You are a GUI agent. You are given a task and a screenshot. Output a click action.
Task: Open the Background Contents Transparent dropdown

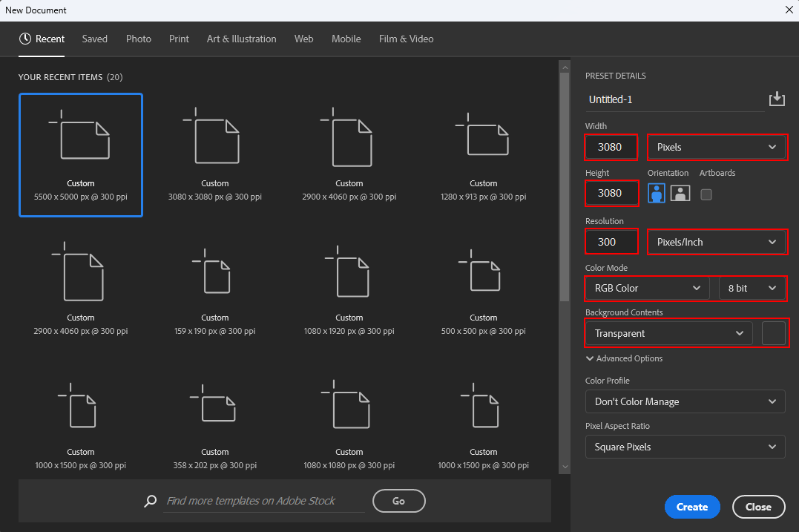click(668, 334)
